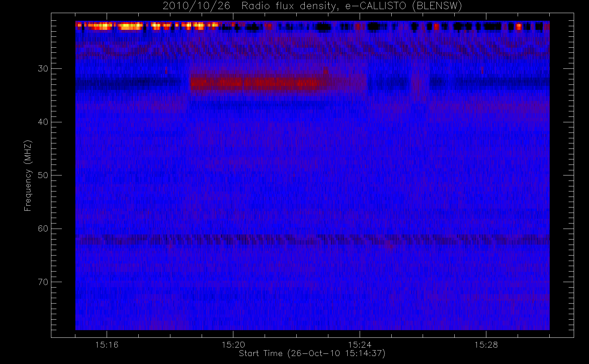Click the 40 MHz frequency tick label
The width and height of the screenshot is (589, 364).
pos(43,122)
